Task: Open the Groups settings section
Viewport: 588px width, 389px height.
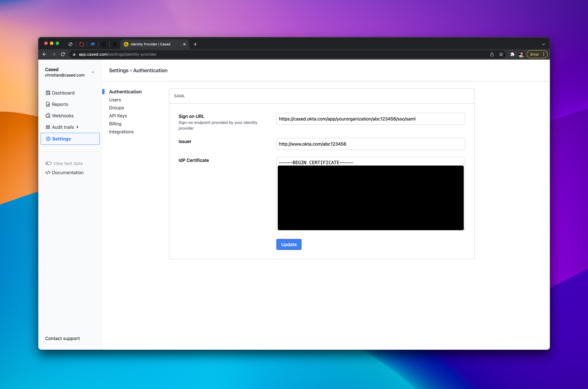Action: tap(116, 108)
